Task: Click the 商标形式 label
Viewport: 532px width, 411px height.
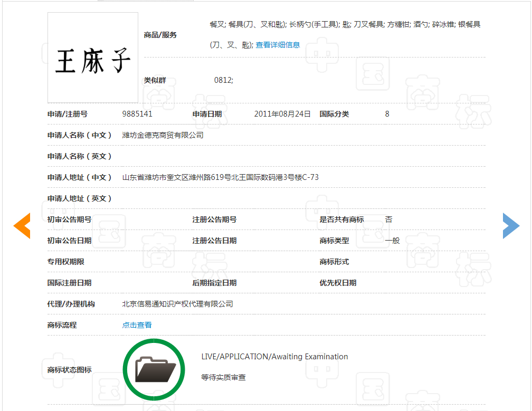Action: pyautogui.click(x=334, y=262)
